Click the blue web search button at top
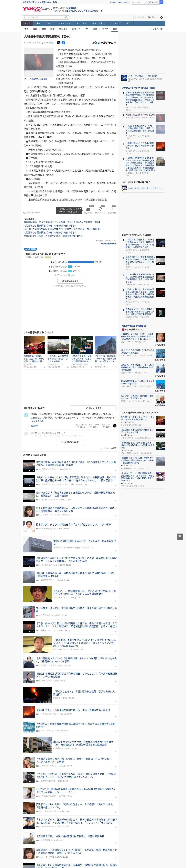186x868 pixels. [161, 2]
